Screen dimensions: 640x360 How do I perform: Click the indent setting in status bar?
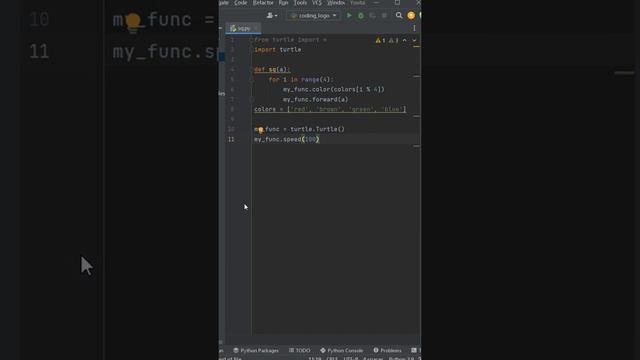373,358
